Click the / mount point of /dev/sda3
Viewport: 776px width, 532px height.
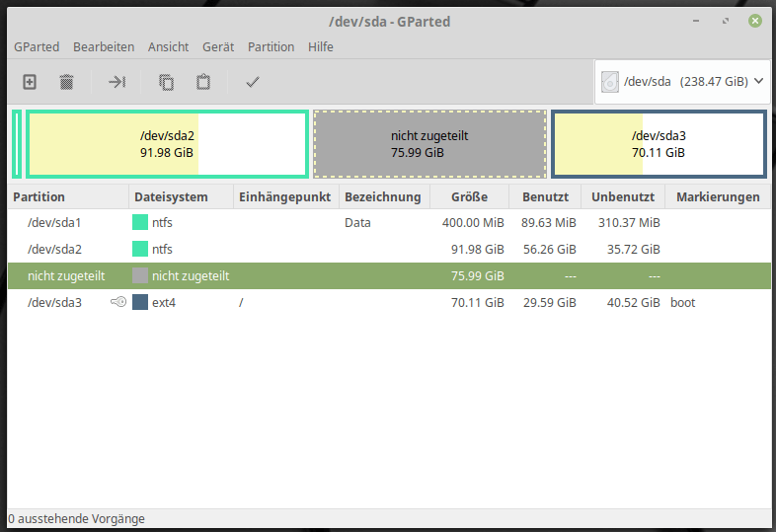coord(241,302)
